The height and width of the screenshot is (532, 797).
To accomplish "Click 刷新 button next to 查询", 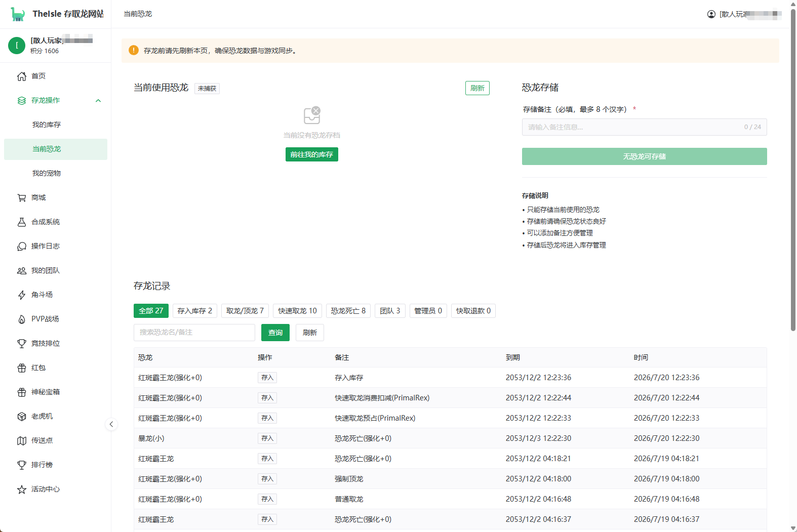I will [x=310, y=333].
